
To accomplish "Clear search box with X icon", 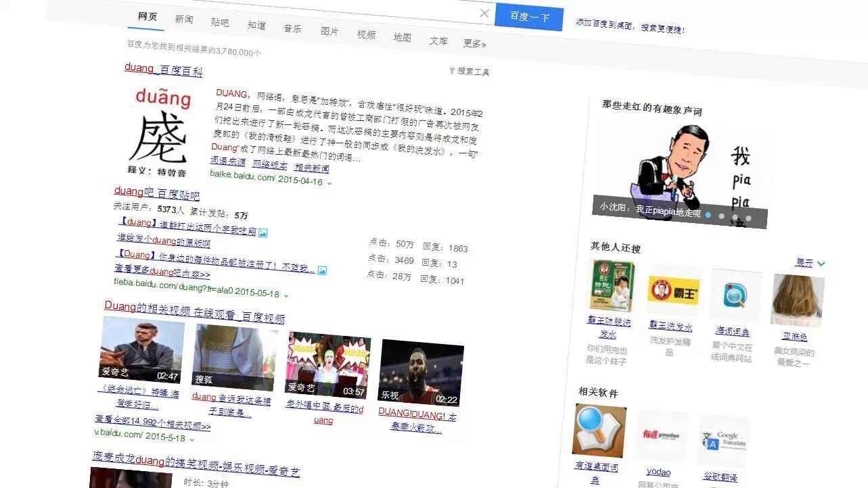I will pyautogui.click(x=484, y=13).
